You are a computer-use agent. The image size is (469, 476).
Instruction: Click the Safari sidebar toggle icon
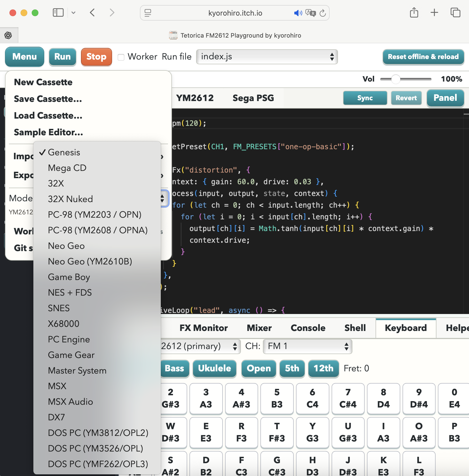point(58,13)
